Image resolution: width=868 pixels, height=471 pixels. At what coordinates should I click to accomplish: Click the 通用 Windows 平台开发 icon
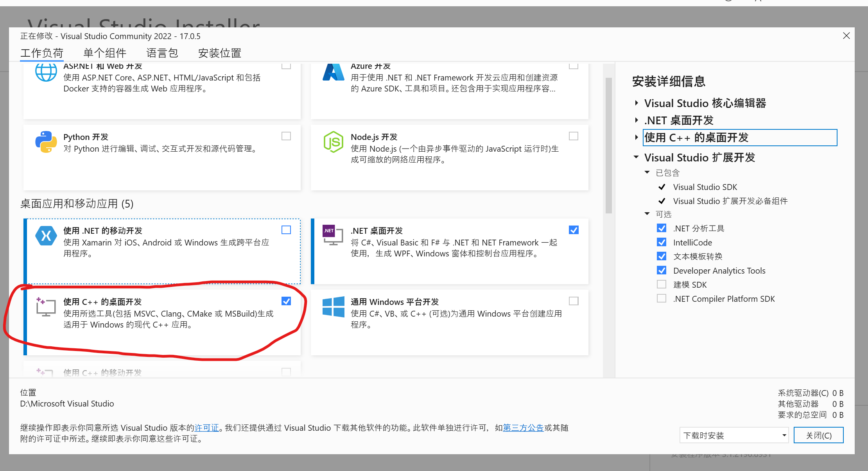(334, 307)
